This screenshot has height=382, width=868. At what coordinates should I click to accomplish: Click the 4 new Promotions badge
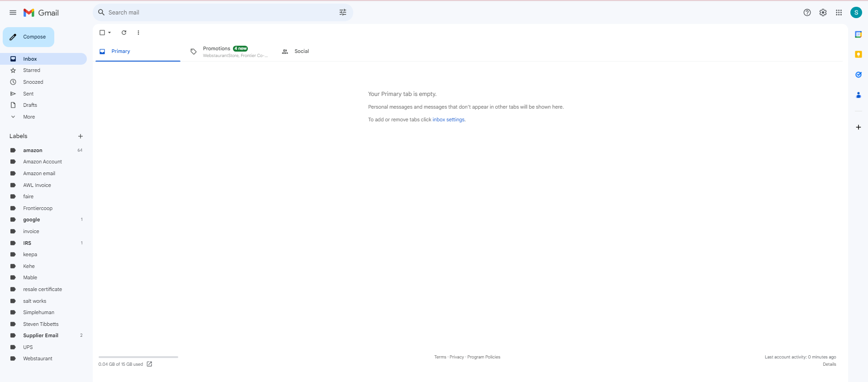pos(241,48)
